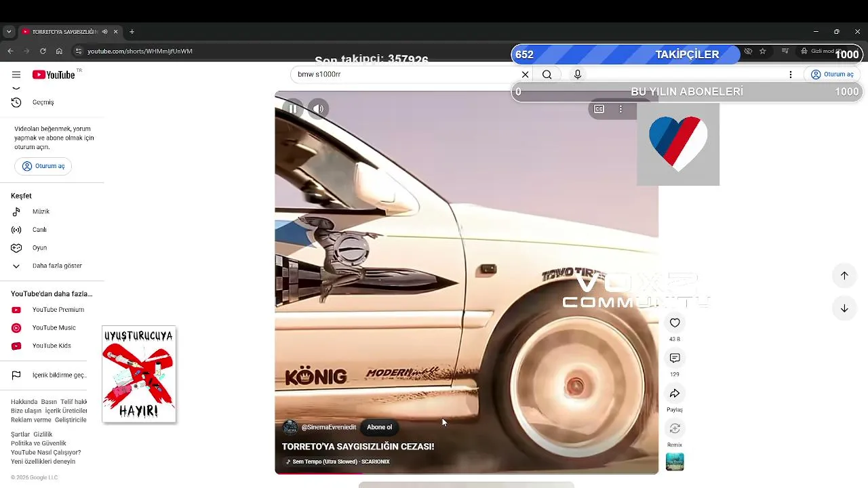This screenshot has height=488, width=868.
Task: Open the Yeni özellikleri deneyin footer link
Action: [x=43, y=462]
